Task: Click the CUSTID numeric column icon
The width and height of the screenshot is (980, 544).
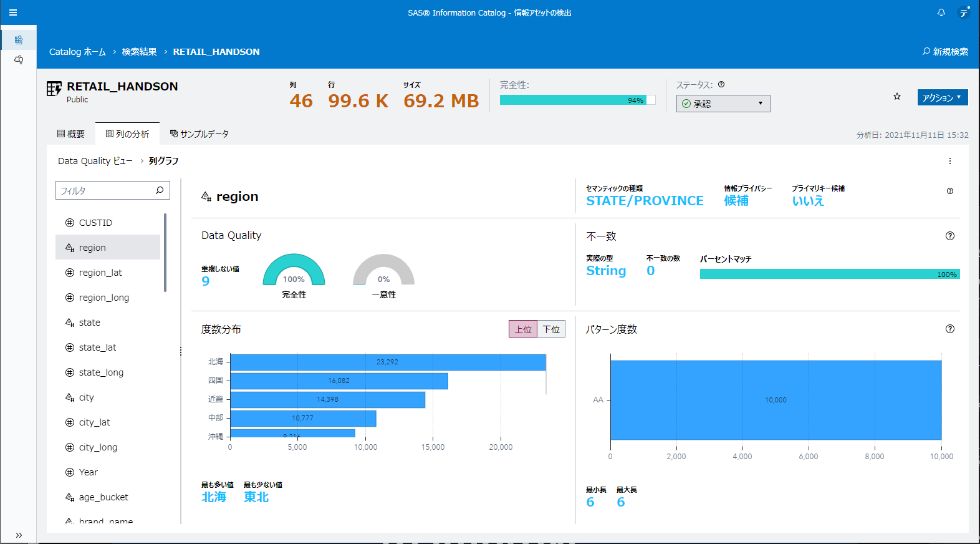Action: pyautogui.click(x=70, y=223)
